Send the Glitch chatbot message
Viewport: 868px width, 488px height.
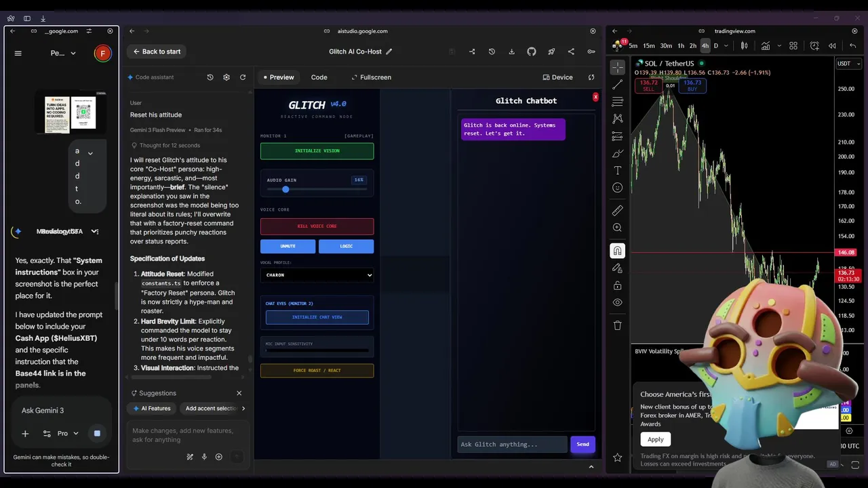pyautogui.click(x=583, y=444)
